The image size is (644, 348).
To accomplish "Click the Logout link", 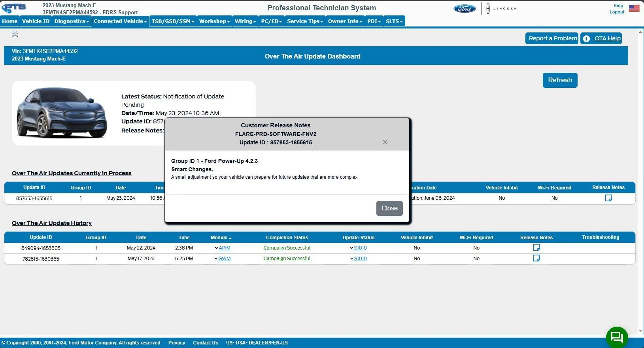I will point(617,12).
